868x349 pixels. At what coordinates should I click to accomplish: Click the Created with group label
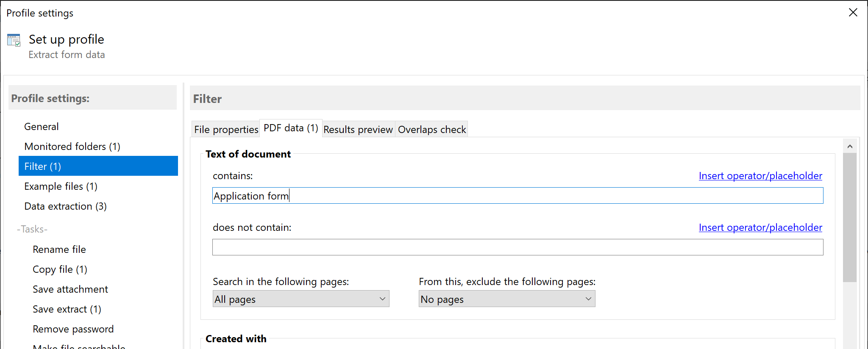coord(236,339)
